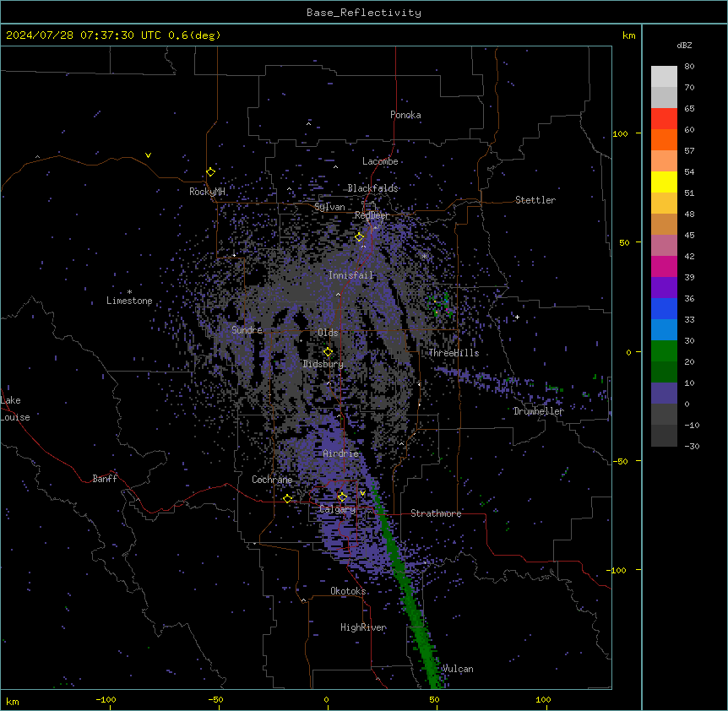
Task: Click the yellow V marker northeast of Calgary
Action: coord(362,493)
